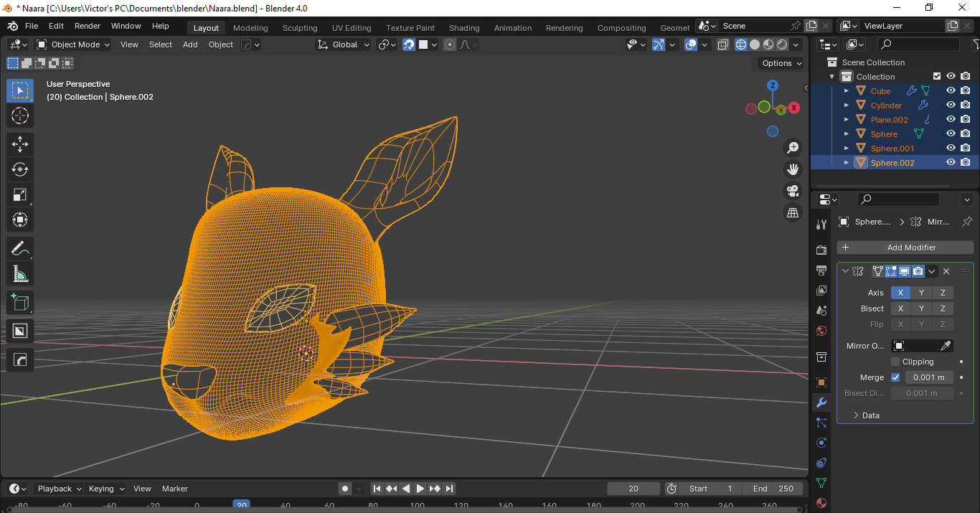
Task: Pick mirror object with the eyedropper
Action: tap(946, 346)
